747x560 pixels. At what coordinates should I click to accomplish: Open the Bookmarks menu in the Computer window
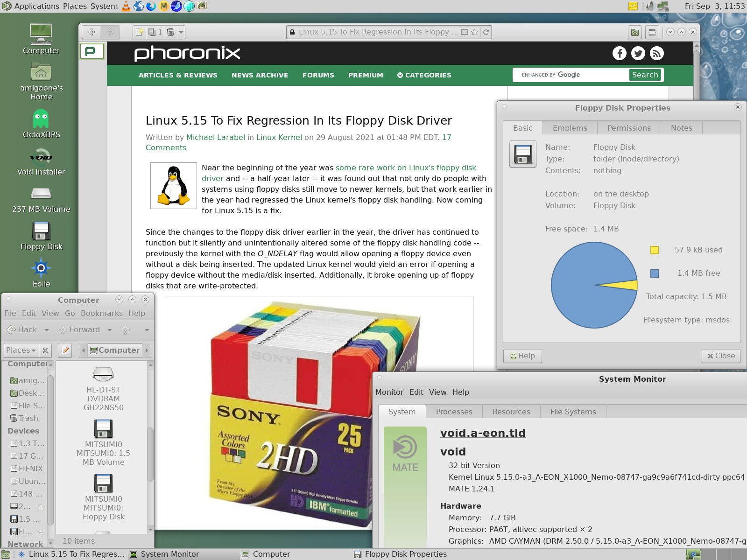click(102, 314)
